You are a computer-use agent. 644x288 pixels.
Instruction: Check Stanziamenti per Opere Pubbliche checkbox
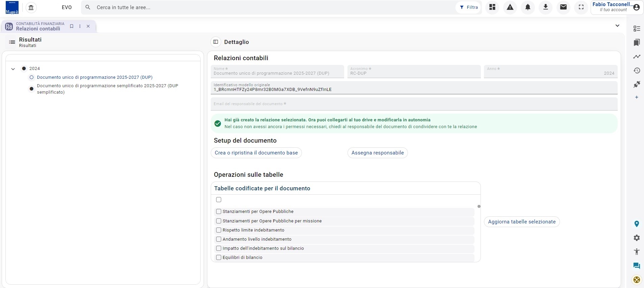click(x=218, y=212)
